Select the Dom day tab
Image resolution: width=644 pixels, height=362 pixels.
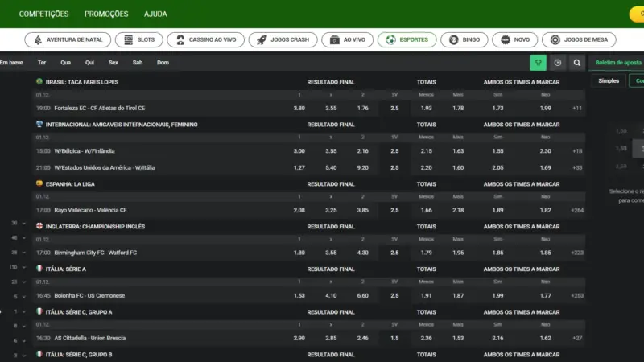point(163,63)
